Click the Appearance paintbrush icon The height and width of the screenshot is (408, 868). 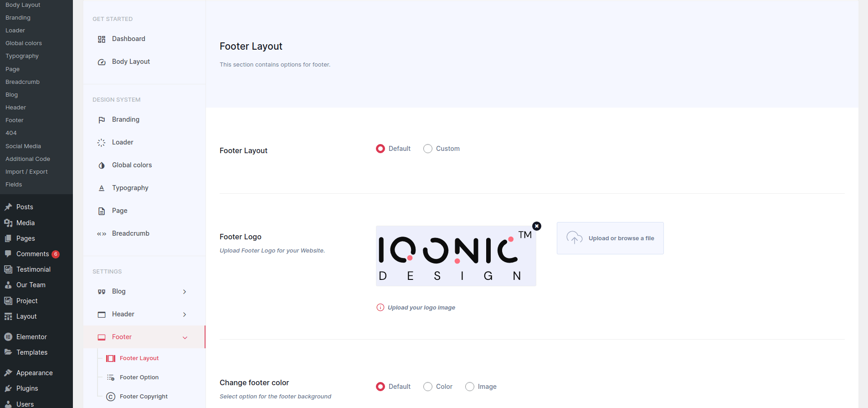click(8, 373)
